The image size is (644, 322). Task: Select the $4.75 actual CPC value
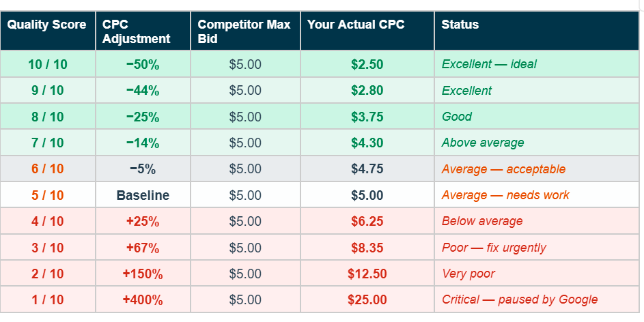pyautogui.click(x=367, y=169)
